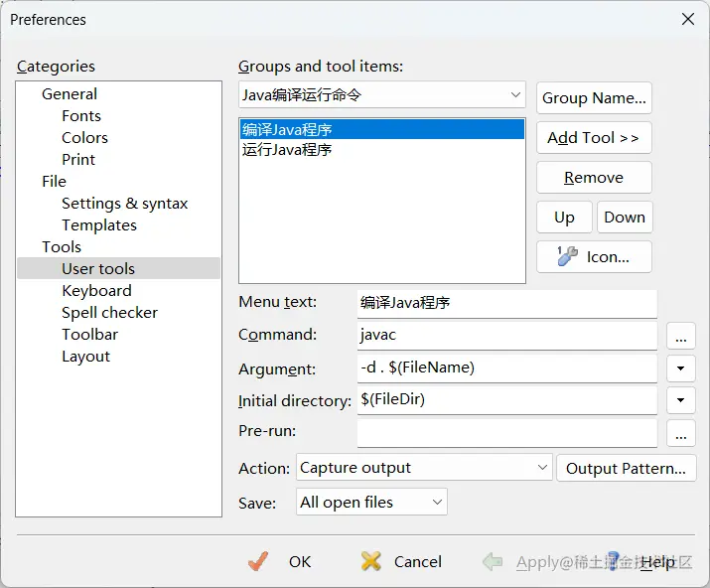Open Settings & syntax category
The height and width of the screenshot is (588, 710).
coord(124,204)
